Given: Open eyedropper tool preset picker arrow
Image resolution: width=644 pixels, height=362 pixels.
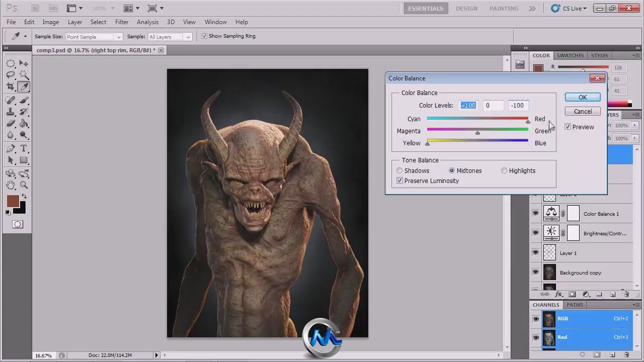Looking at the screenshot, I should (25, 36).
